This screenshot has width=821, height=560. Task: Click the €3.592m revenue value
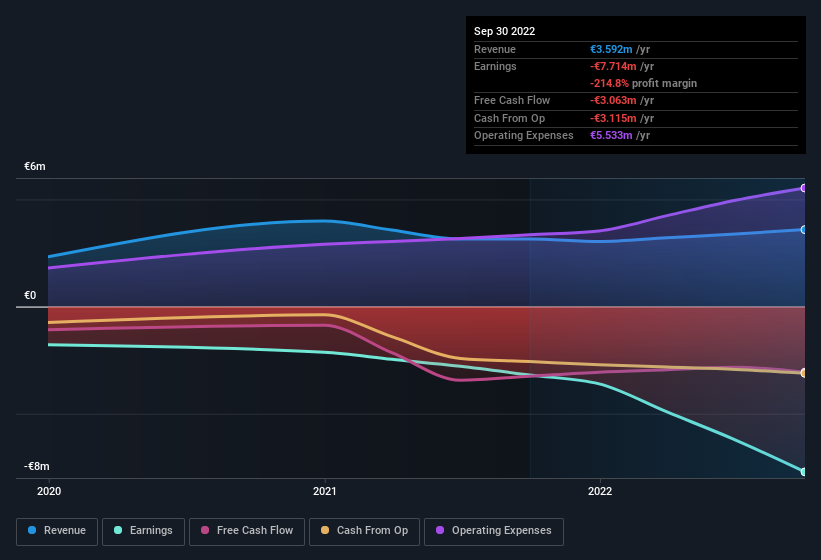tap(611, 49)
